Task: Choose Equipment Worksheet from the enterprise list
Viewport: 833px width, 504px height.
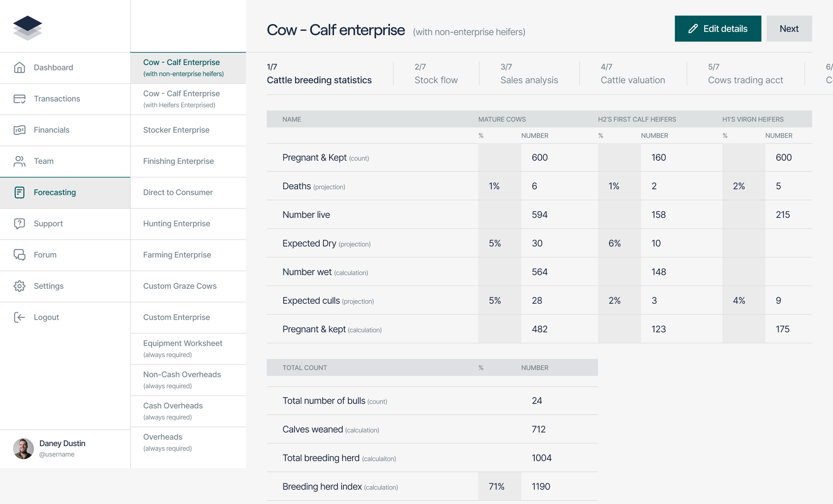Action: click(x=183, y=348)
